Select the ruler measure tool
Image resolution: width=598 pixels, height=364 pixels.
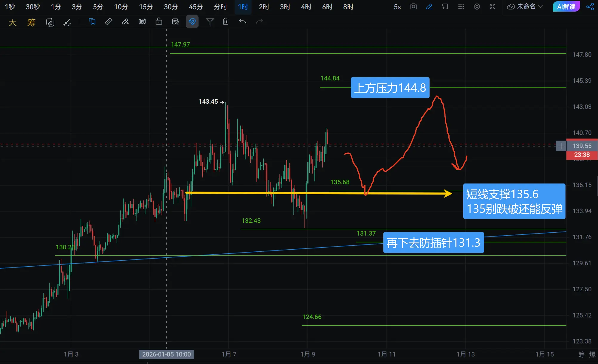click(x=109, y=21)
